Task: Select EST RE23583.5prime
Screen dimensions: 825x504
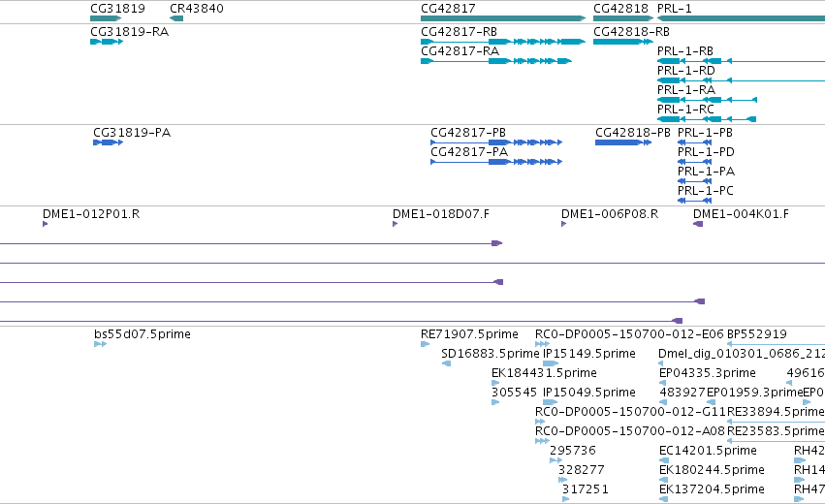Action: pyautogui.click(x=777, y=441)
